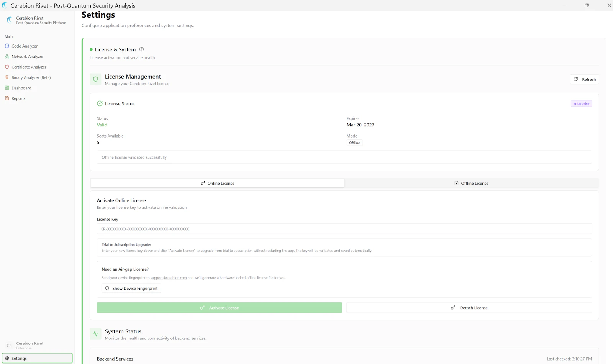613x364 pixels.
Task: Click the CR avatar in sidebar footer
Action: pyautogui.click(x=9, y=346)
